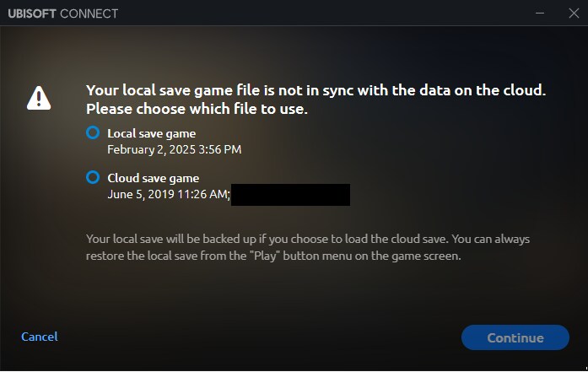Click the Ubisoft Connect logo text
Viewport: 588px width, 372px height.
point(63,13)
